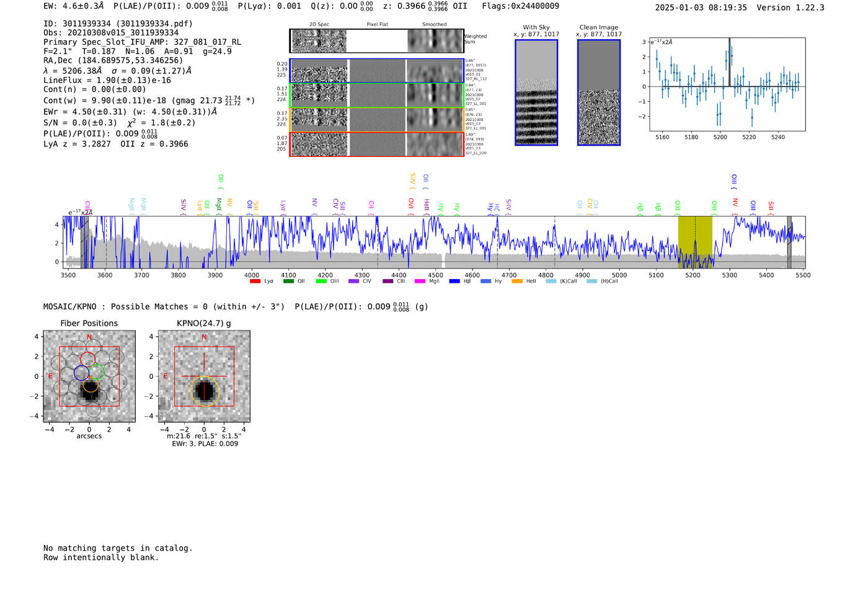Click the λ = 5206.38Å value
This screenshot has height=591, width=868.
pyautogui.click(x=73, y=71)
